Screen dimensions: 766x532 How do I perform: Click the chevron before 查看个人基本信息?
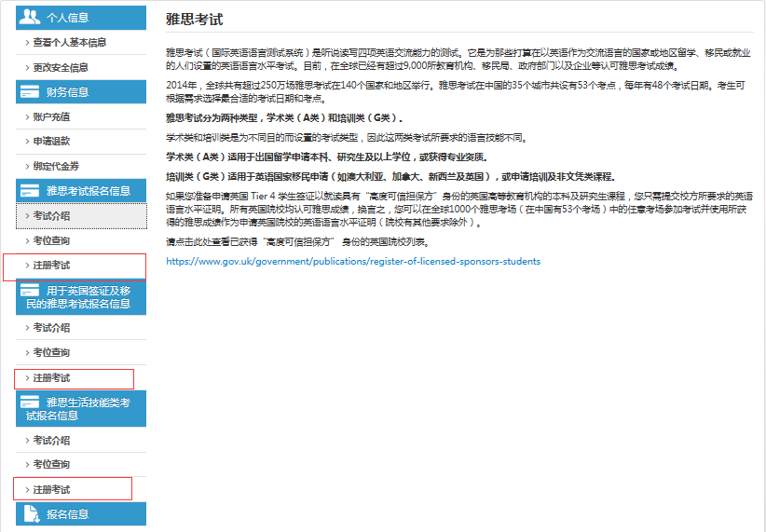[x=27, y=43]
